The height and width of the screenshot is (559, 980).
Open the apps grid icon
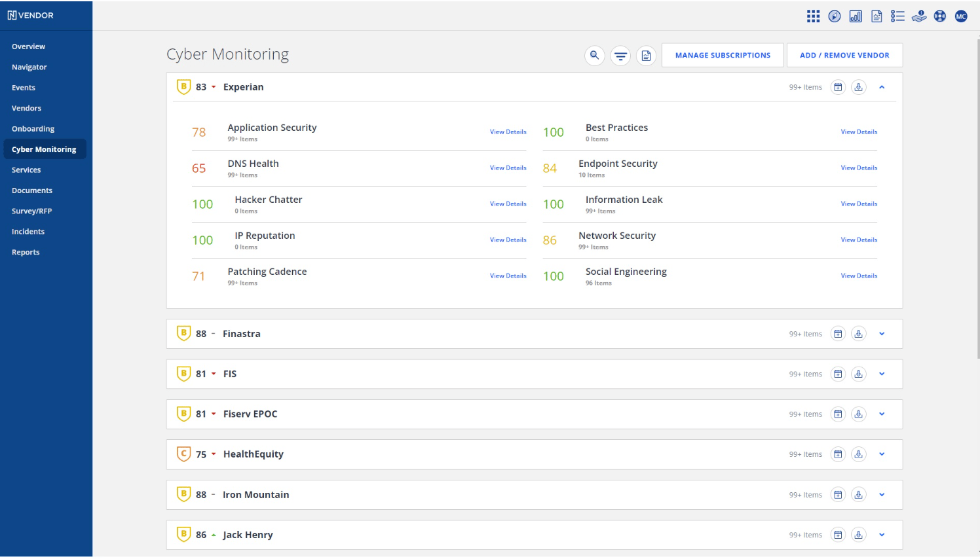click(813, 16)
